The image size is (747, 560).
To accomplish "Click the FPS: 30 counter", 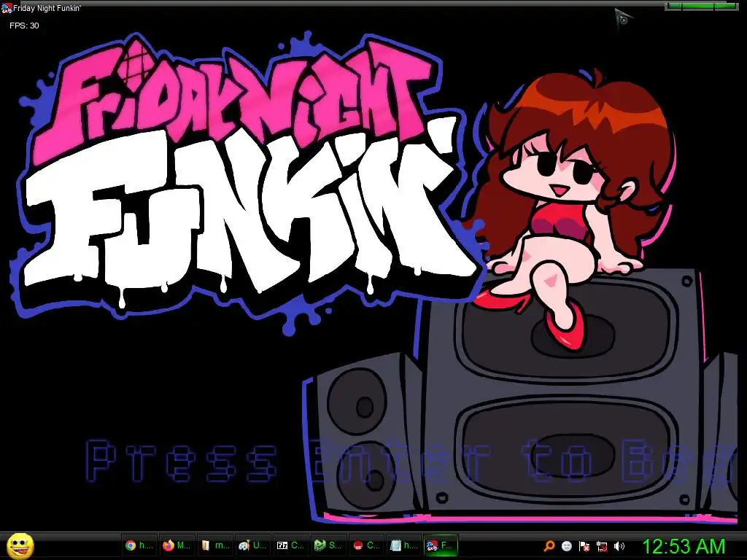I will coord(24,26).
